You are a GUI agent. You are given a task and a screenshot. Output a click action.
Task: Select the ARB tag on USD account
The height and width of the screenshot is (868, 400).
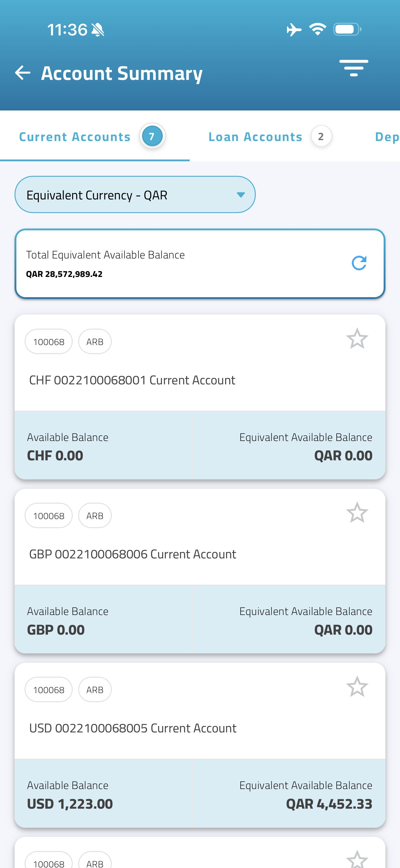95,690
